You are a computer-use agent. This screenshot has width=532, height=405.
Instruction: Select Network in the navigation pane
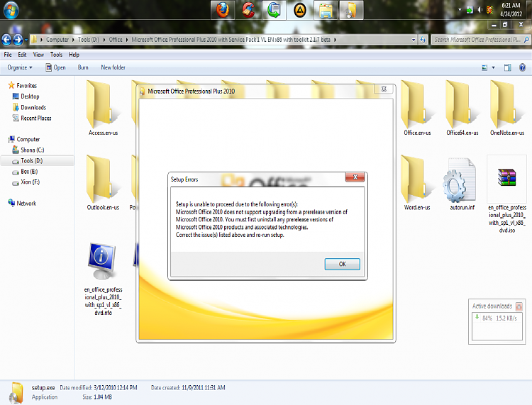click(x=22, y=203)
